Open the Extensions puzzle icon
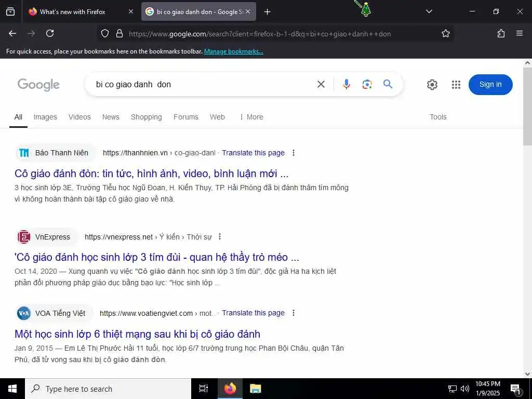The image size is (532, 399). 501,33
